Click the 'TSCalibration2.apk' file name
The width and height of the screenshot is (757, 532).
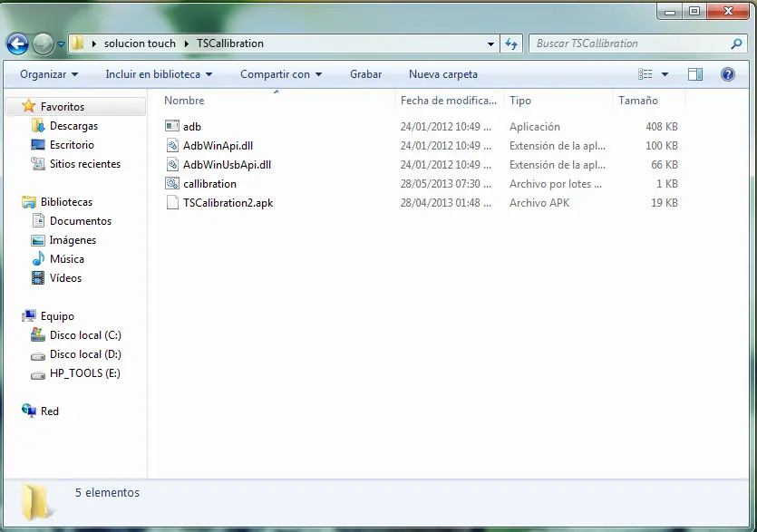[x=228, y=203]
